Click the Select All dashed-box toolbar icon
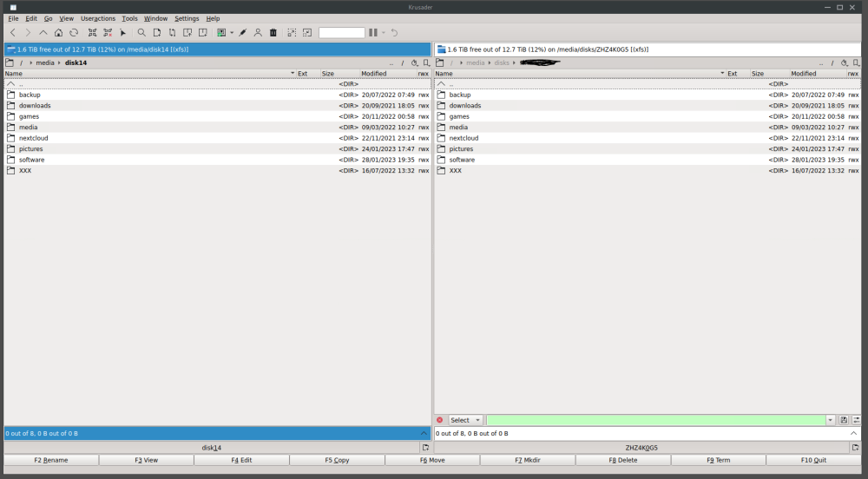This screenshot has height=479, width=868. 292,33
